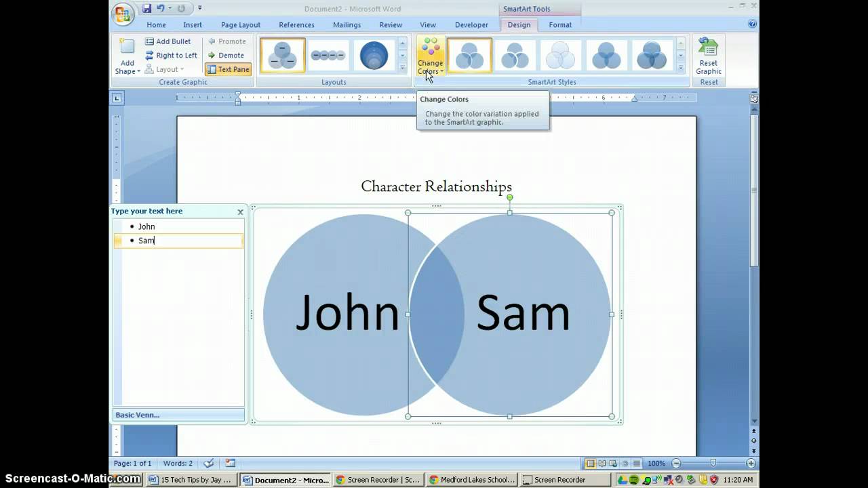Open the Change Colors dropdown
868x488 pixels.
(x=430, y=57)
